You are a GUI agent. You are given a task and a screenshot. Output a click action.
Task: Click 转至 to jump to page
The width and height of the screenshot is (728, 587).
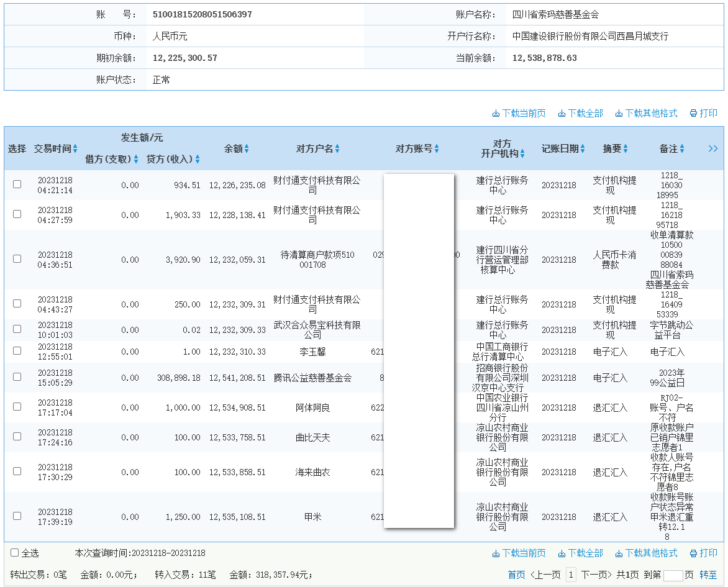tap(708, 575)
